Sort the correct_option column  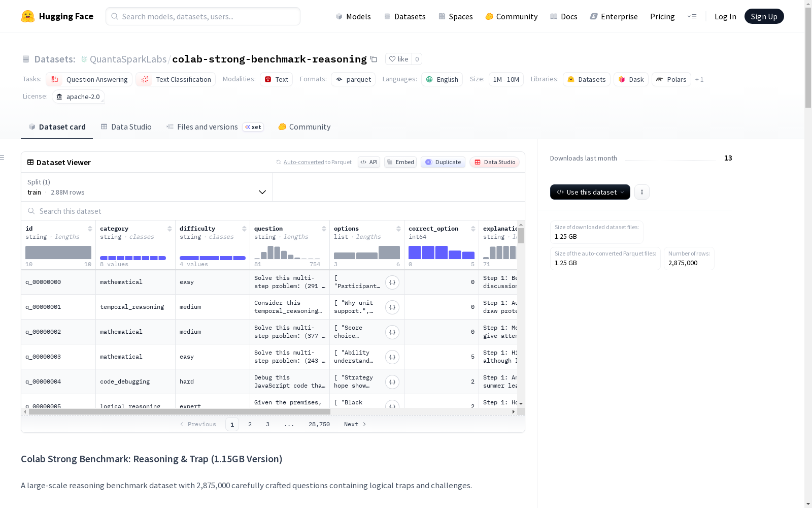tap(473, 229)
